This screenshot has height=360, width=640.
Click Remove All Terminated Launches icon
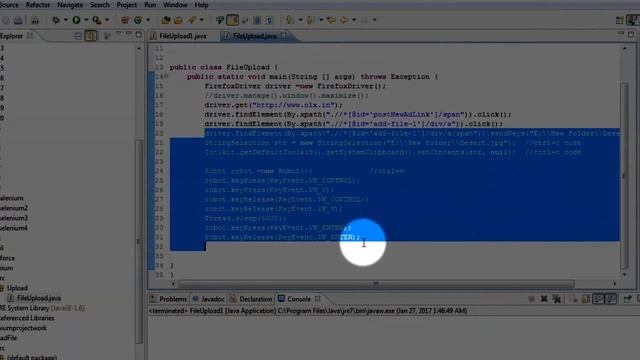click(x=557, y=299)
